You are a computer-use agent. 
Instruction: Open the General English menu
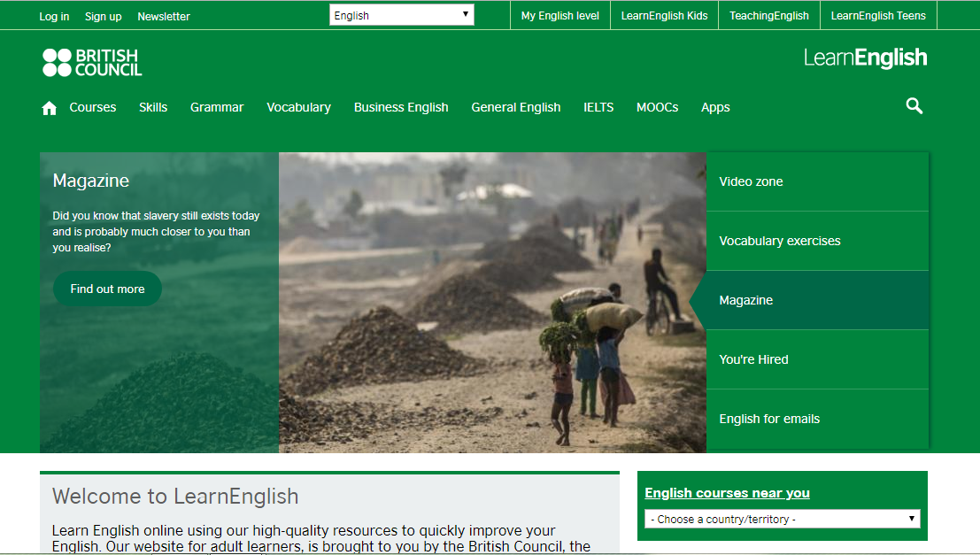click(x=515, y=107)
